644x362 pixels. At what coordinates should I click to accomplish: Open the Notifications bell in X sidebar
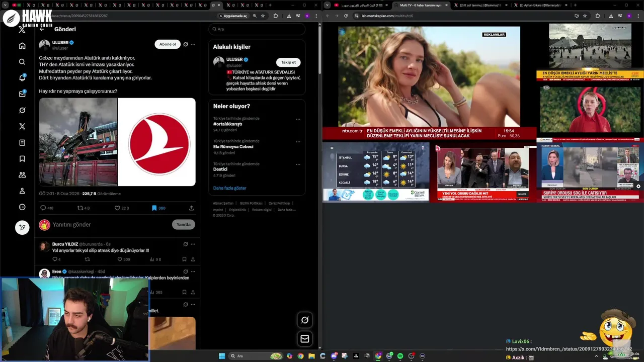(x=22, y=78)
